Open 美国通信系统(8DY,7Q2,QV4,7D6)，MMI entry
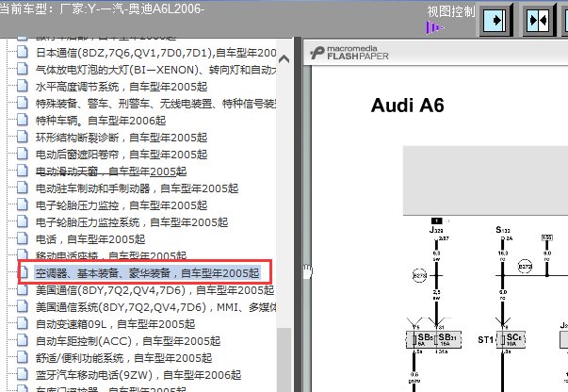 [x=155, y=307]
